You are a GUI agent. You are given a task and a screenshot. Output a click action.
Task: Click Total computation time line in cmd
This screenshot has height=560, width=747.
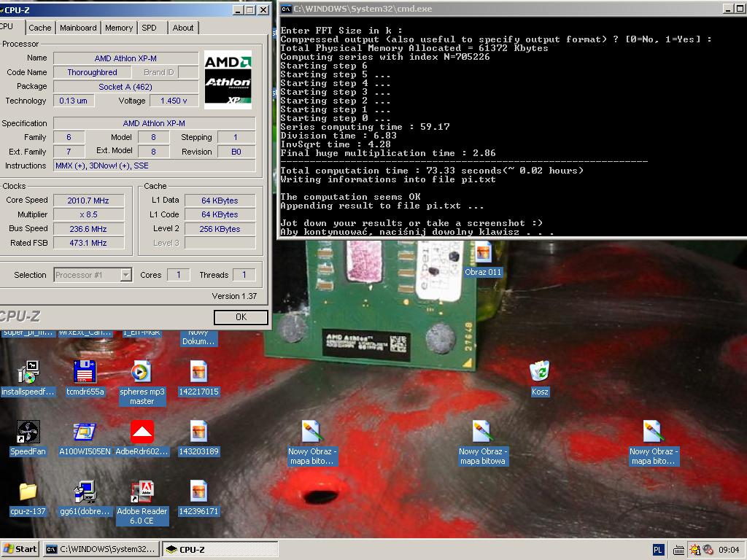pos(432,171)
